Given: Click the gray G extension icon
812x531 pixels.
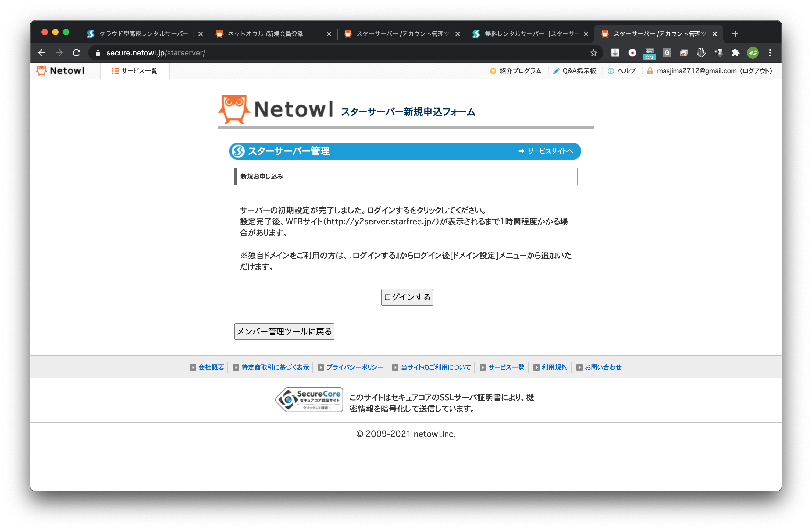Looking at the screenshot, I should [x=667, y=52].
